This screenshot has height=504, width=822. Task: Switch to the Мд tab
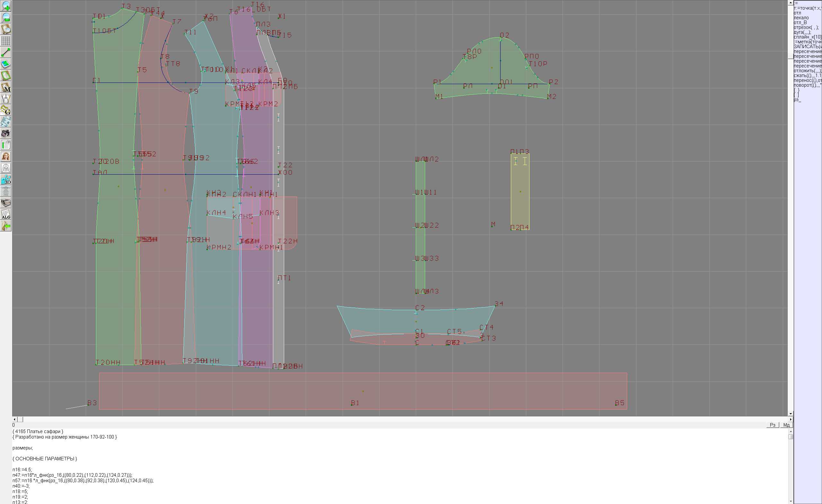pyautogui.click(x=786, y=425)
